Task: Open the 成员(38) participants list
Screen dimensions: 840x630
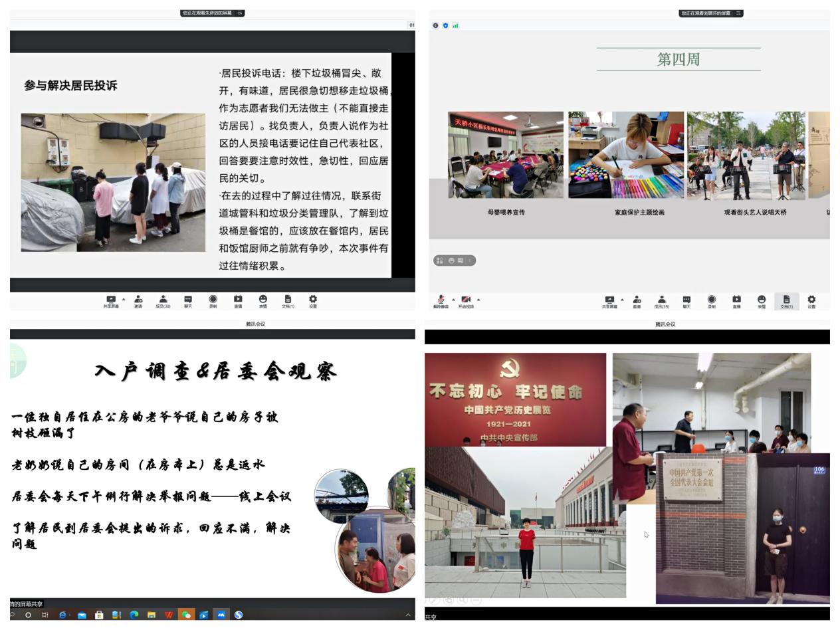Action: pos(163,300)
